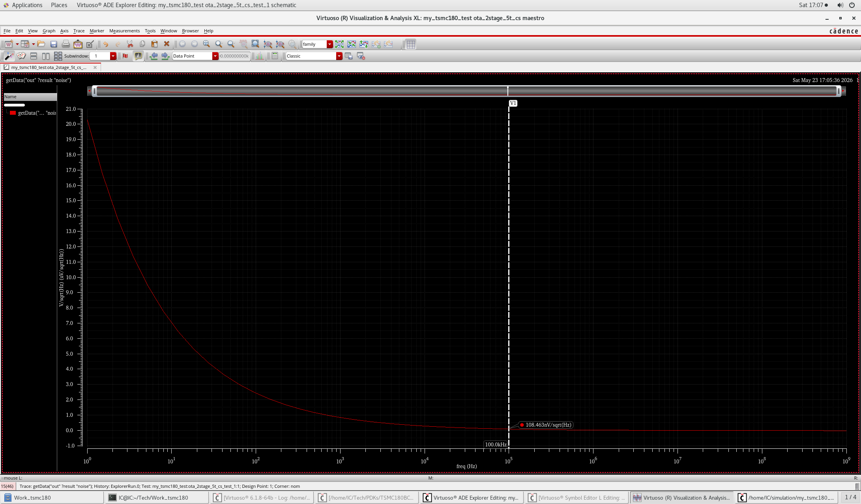Click the save image picture icon
This screenshot has height=504, width=861.
(x=78, y=44)
